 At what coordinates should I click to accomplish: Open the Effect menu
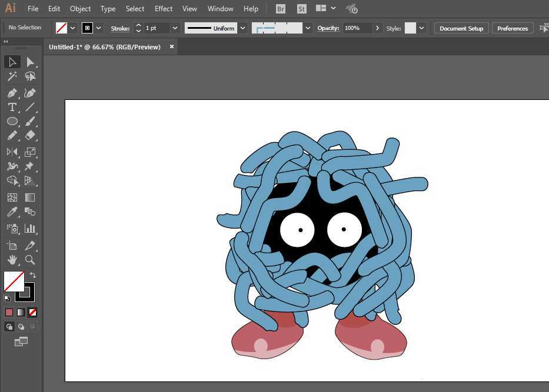[164, 9]
